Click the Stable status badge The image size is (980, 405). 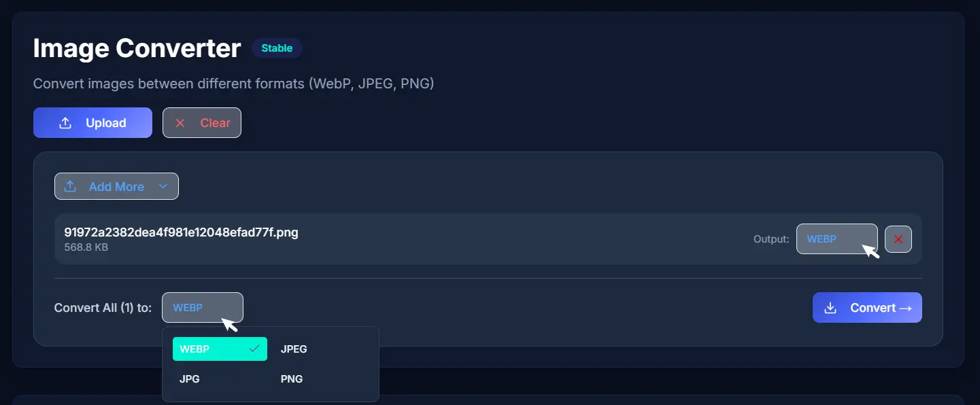(277, 48)
